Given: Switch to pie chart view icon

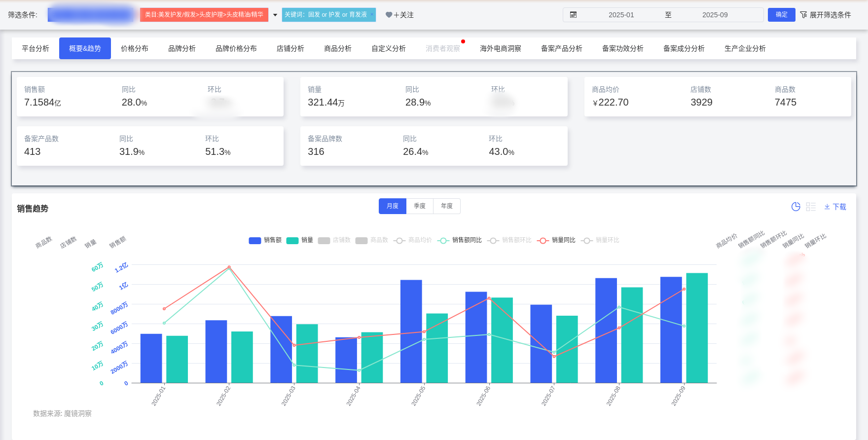Looking at the screenshot, I should click(796, 207).
